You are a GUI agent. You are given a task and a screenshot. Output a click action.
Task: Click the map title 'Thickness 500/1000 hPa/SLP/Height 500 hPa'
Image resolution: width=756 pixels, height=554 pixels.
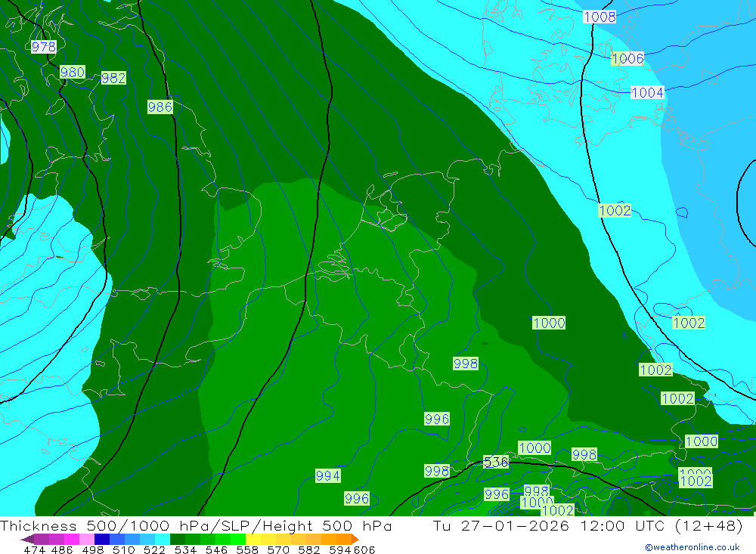(x=197, y=525)
